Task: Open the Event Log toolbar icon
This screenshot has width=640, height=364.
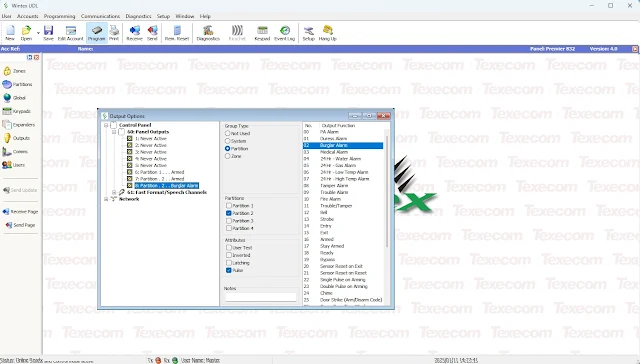Action: [x=284, y=33]
